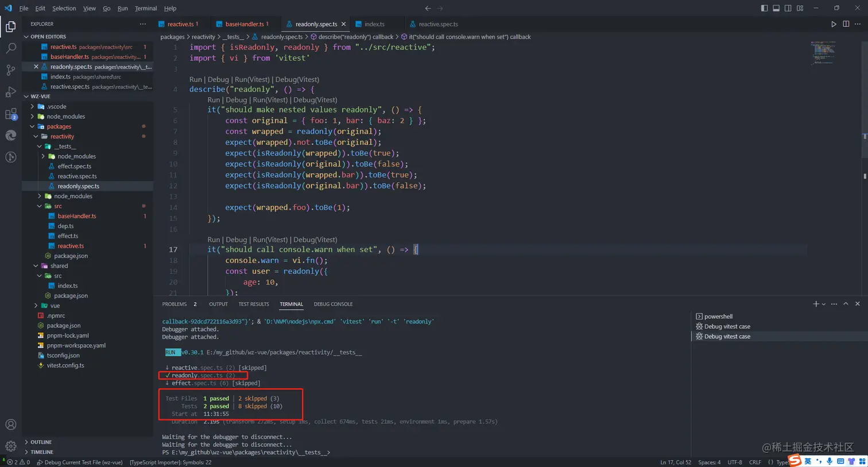Open effect.spec.ts in the file tree
Image resolution: width=868 pixels, height=467 pixels.
[74, 167]
